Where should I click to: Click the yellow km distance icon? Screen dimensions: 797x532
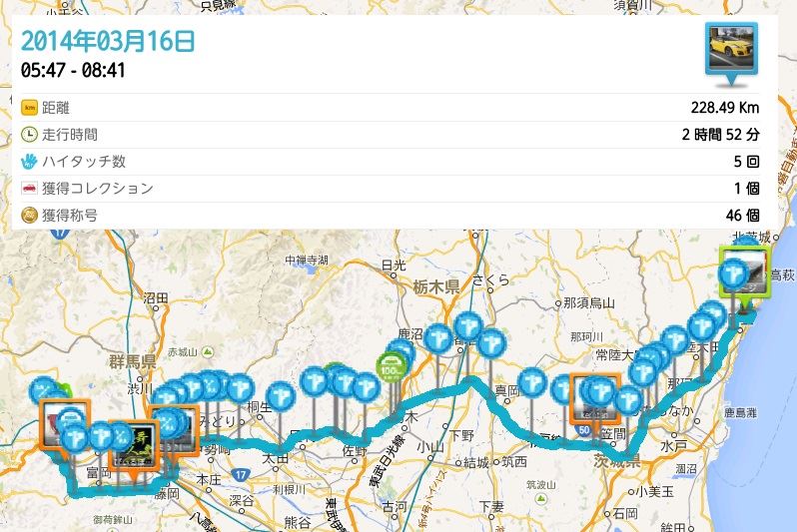[30, 108]
